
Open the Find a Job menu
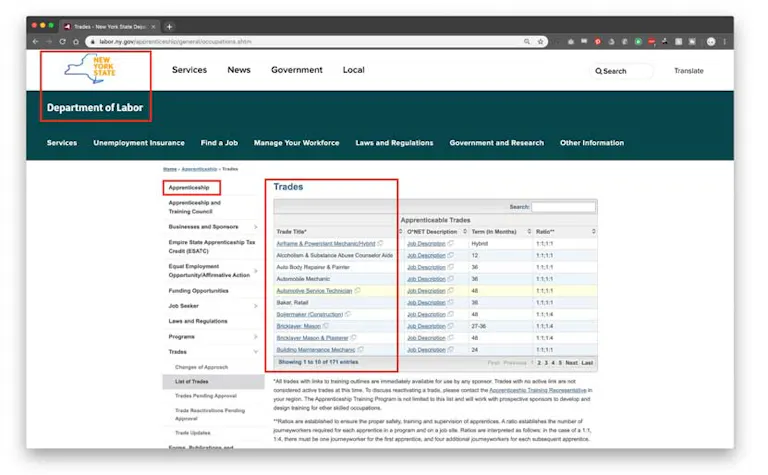(219, 143)
